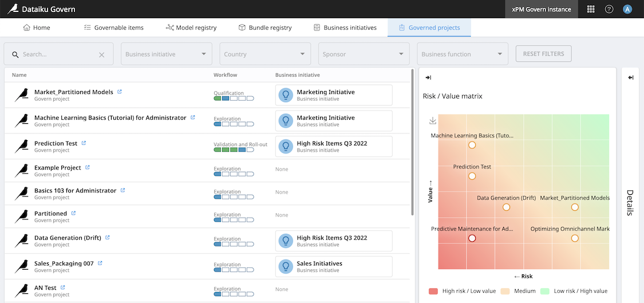Open Partitioned project external link icon
Image resolution: width=644 pixels, height=303 pixels.
coord(73,213)
